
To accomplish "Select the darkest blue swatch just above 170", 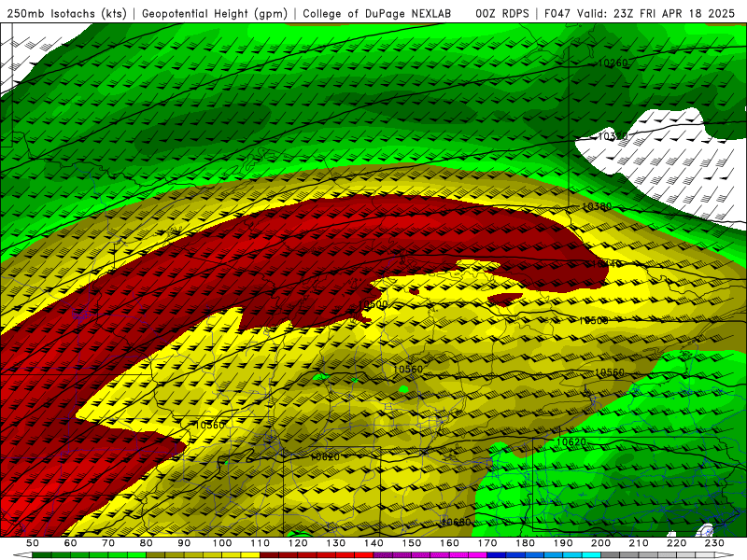I will [497, 555].
